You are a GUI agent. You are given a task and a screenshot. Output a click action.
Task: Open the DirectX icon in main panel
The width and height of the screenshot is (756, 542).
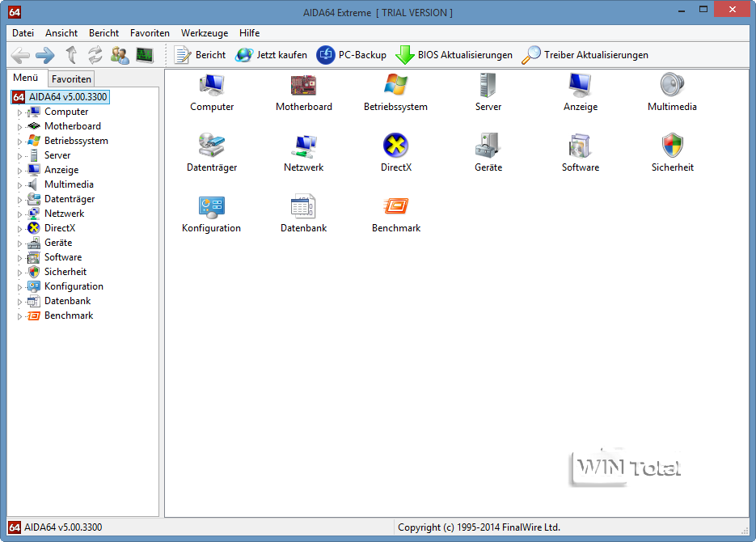(x=395, y=146)
